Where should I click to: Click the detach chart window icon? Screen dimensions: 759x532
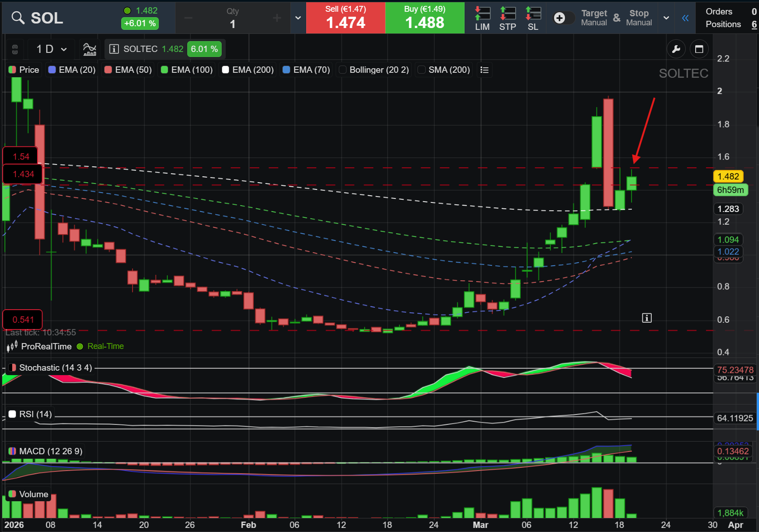click(699, 49)
